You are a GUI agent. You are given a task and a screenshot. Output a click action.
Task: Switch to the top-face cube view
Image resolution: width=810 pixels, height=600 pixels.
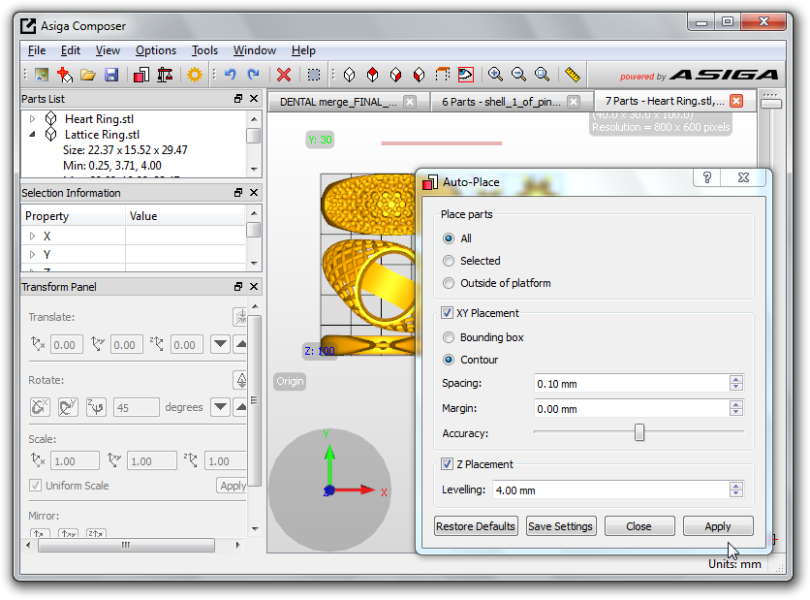(372, 75)
